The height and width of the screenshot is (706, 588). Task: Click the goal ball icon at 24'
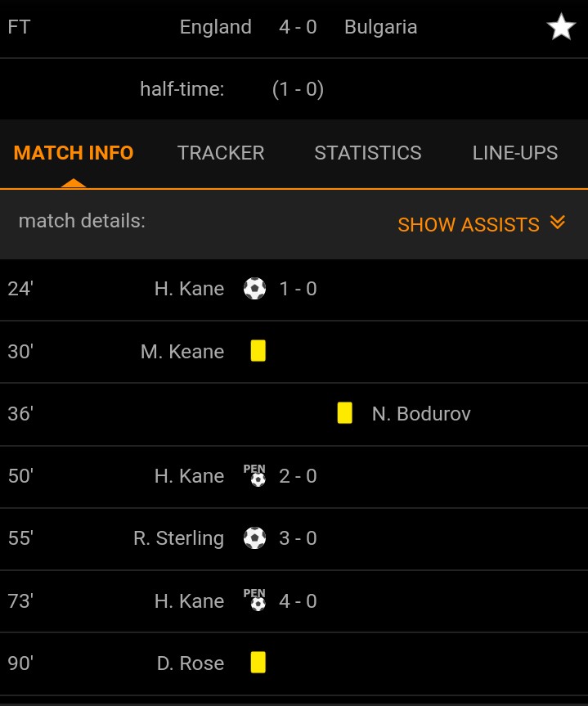(254, 289)
